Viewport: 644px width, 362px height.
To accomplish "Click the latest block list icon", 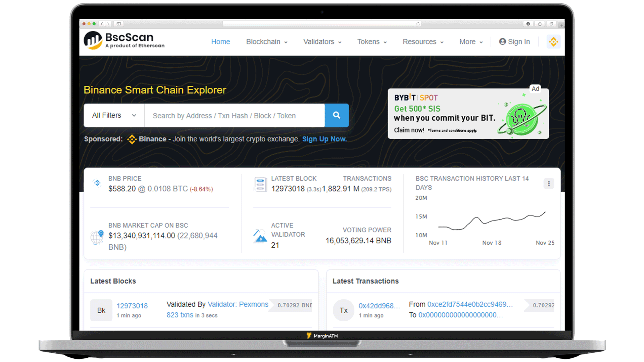I will [259, 184].
